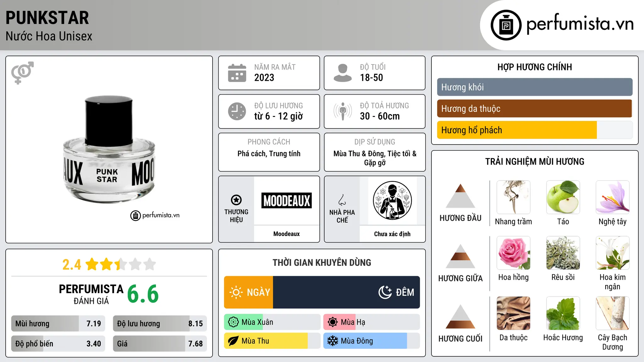Click the clock icon beside Độ lưu hương
The image size is (644, 362).
tap(237, 111)
